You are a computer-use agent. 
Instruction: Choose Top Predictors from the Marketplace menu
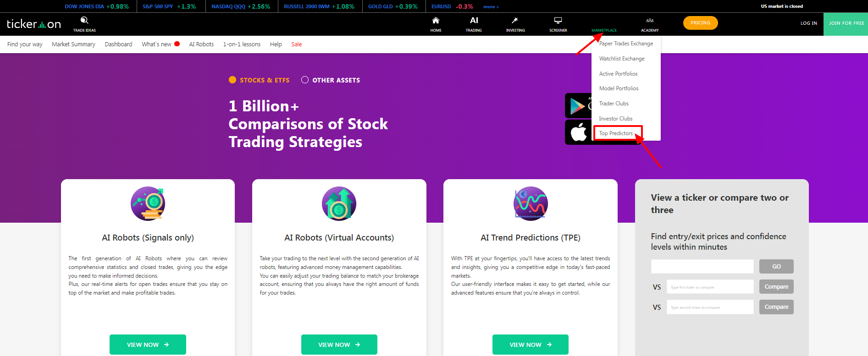pyautogui.click(x=616, y=133)
